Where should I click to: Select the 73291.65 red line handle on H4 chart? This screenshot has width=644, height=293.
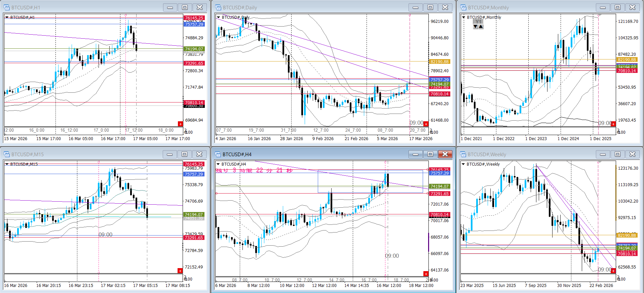coord(428,194)
